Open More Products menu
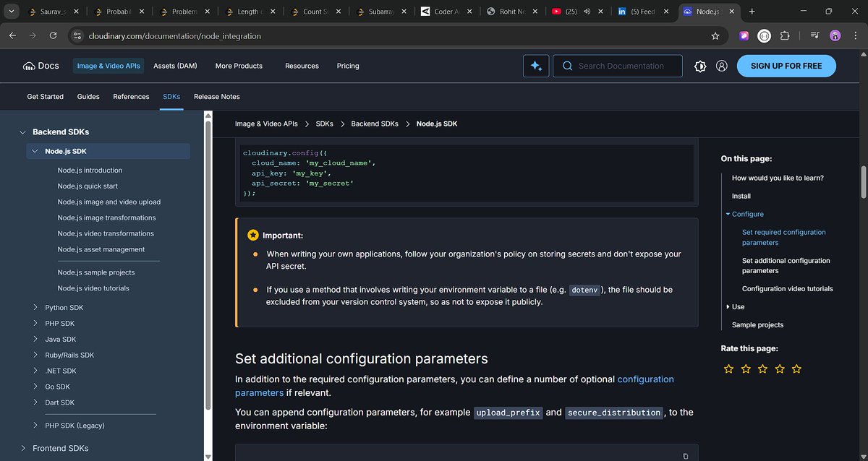 239,66
